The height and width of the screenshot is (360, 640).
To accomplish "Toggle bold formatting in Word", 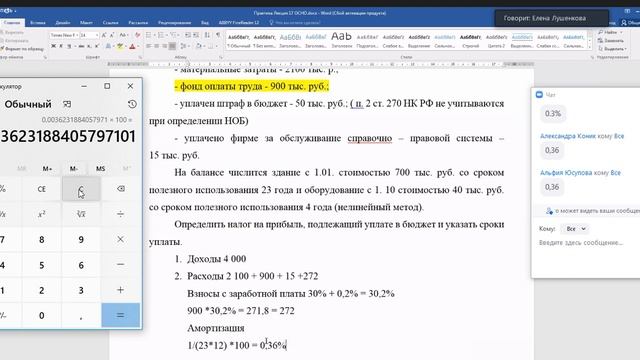I will [53, 46].
